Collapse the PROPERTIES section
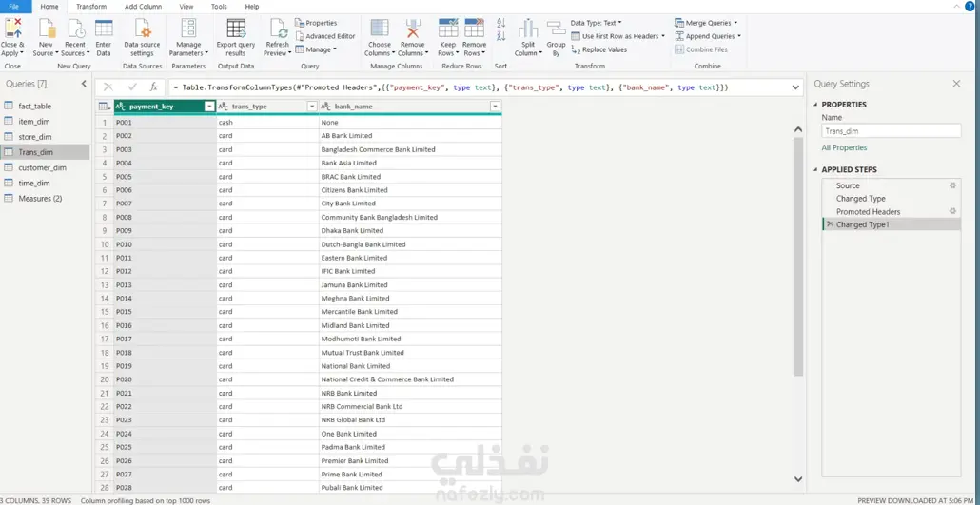Image resolution: width=980 pixels, height=505 pixels. pyautogui.click(x=816, y=105)
